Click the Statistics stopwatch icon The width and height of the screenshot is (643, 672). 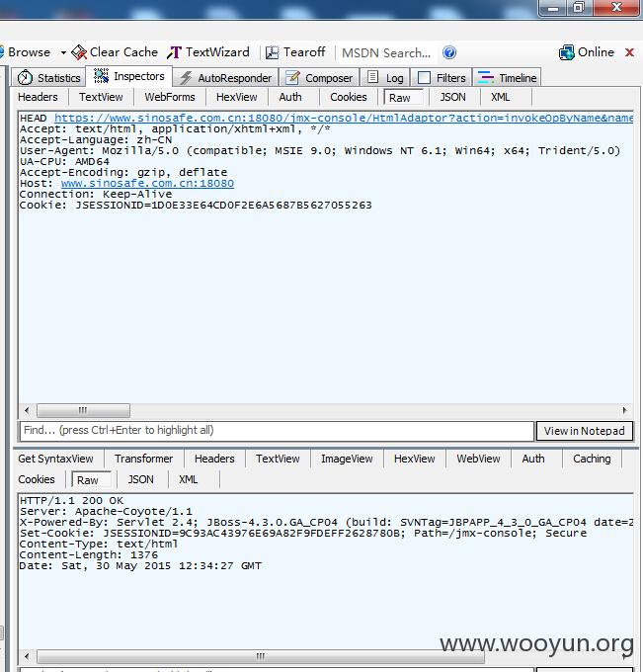25,77
